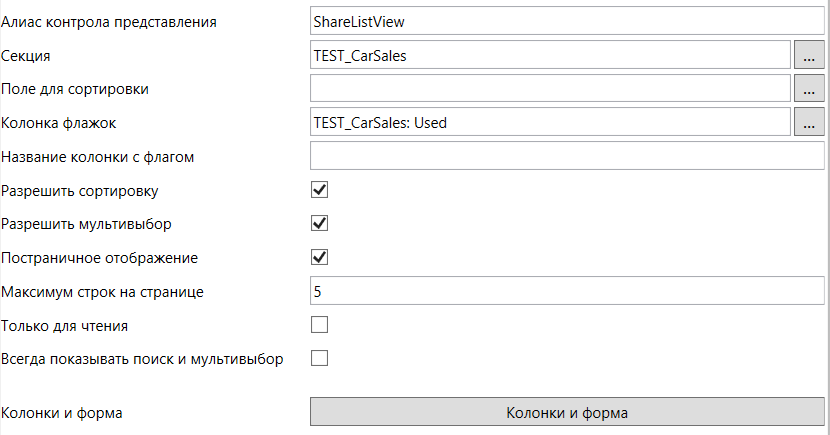Disable the Разрешить сортировку checkbox
Image resolution: width=830 pixels, height=435 pixels.
(x=320, y=190)
